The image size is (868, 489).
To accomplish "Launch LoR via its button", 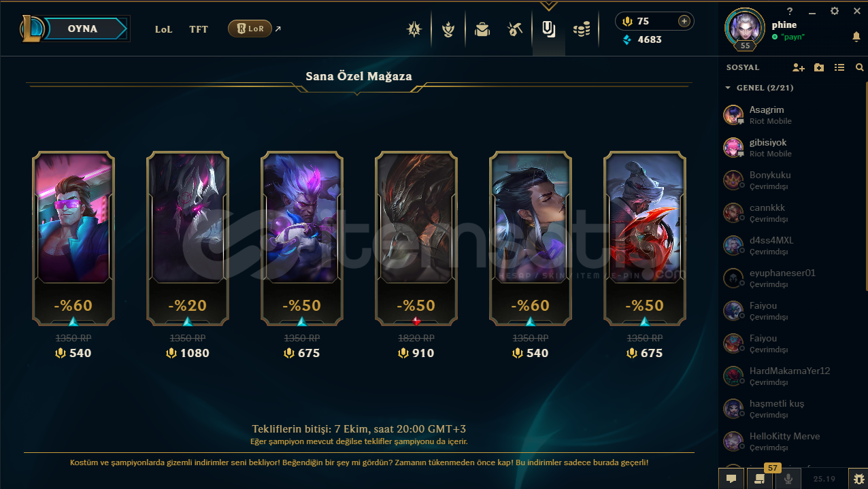I will (x=250, y=29).
